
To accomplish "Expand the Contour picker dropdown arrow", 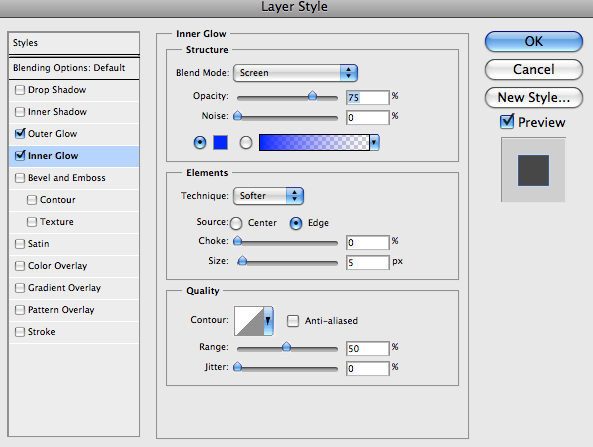I will tap(269, 321).
